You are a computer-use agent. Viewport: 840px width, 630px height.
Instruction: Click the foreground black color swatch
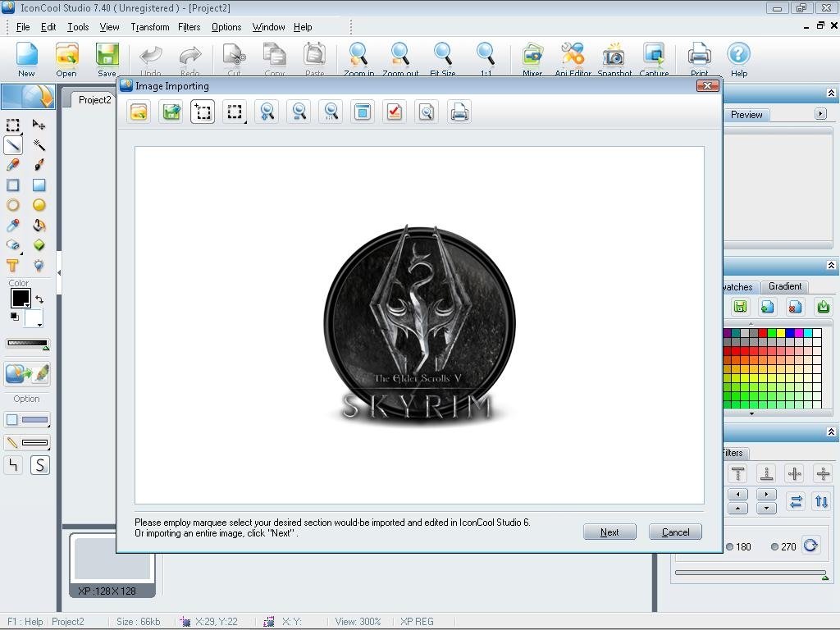[x=21, y=298]
